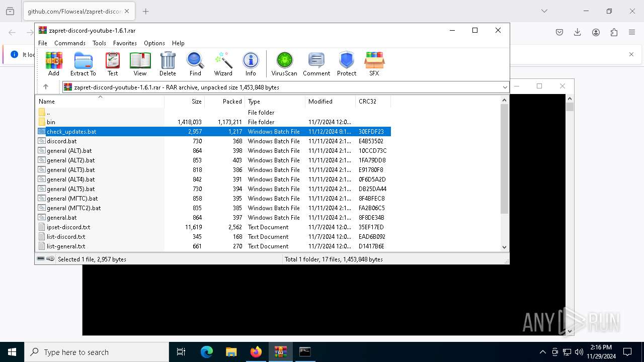Image resolution: width=644 pixels, height=362 pixels.
Task: Click the file list scroll up arrow
Action: (x=505, y=100)
